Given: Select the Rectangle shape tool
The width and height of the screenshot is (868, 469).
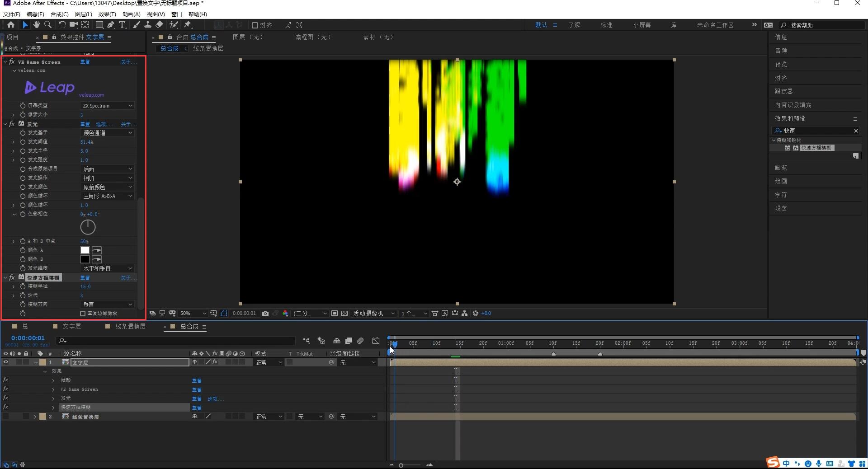Looking at the screenshot, I should point(99,25).
